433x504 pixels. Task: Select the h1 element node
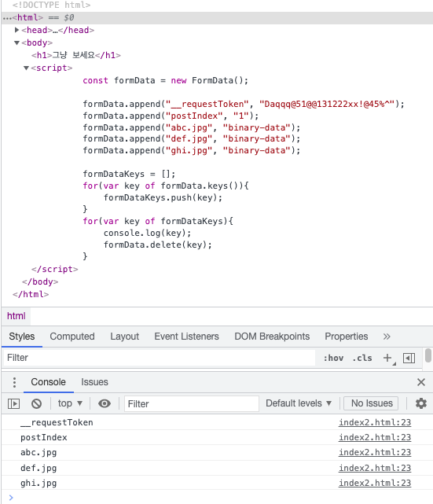(x=76, y=55)
